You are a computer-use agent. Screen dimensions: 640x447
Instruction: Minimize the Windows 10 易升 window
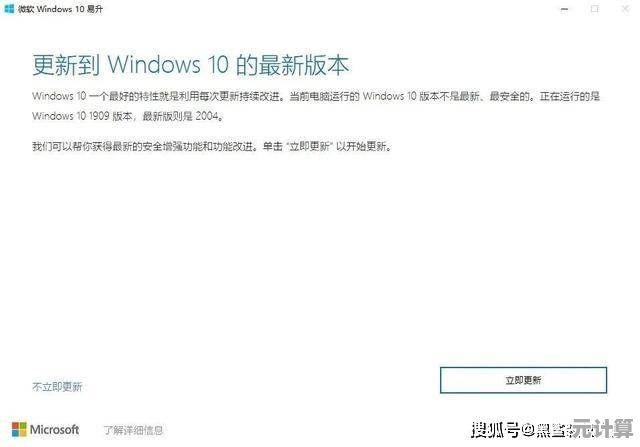564,9
